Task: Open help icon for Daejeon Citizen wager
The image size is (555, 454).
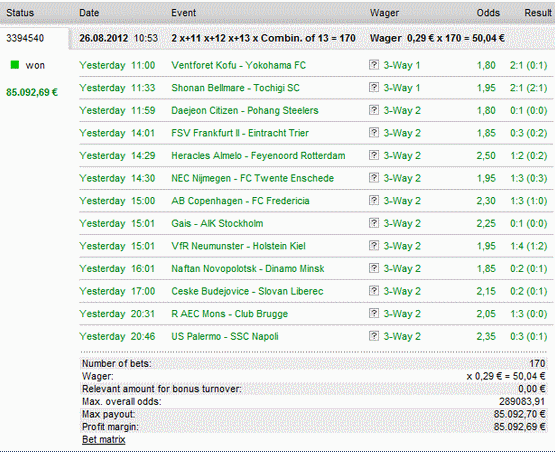Action: [374, 110]
